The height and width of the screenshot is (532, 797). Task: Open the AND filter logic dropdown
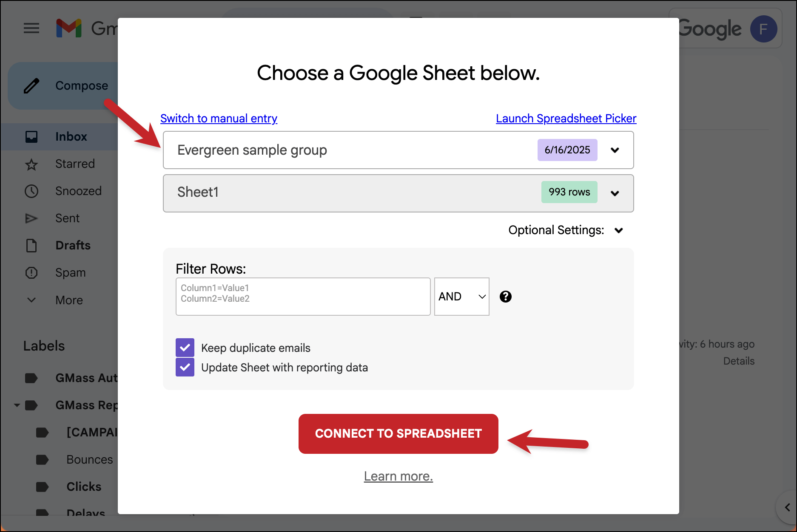pyautogui.click(x=462, y=297)
